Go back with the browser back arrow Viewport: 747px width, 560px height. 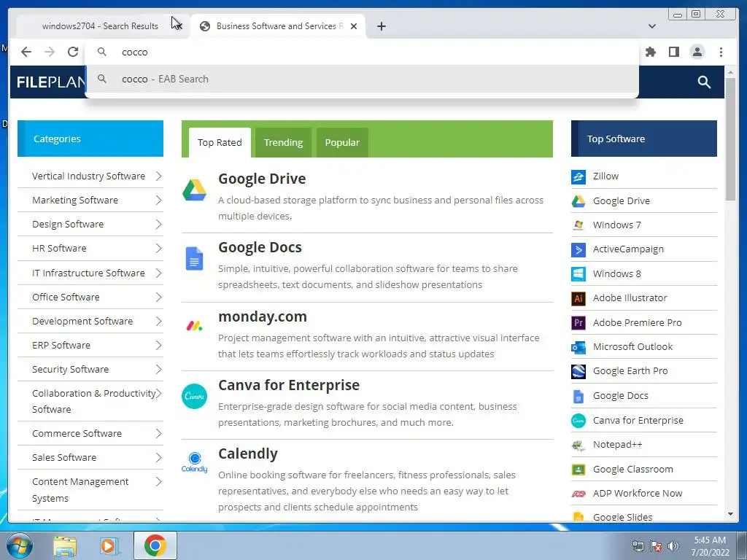pos(26,52)
